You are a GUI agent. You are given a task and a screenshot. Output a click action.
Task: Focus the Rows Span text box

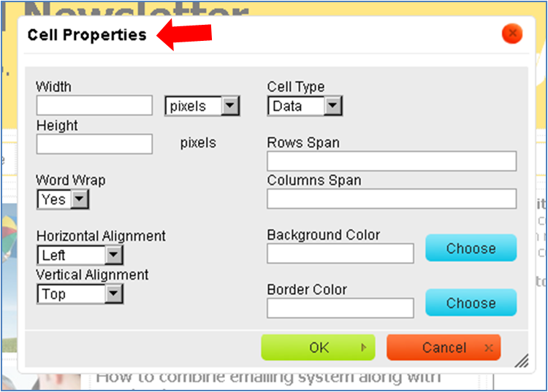click(392, 161)
